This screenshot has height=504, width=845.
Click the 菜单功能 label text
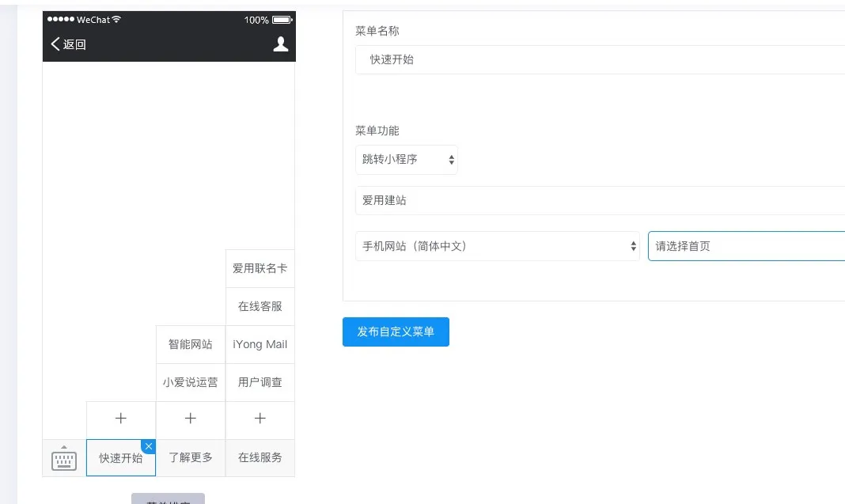pyautogui.click(x=377, y=131)
